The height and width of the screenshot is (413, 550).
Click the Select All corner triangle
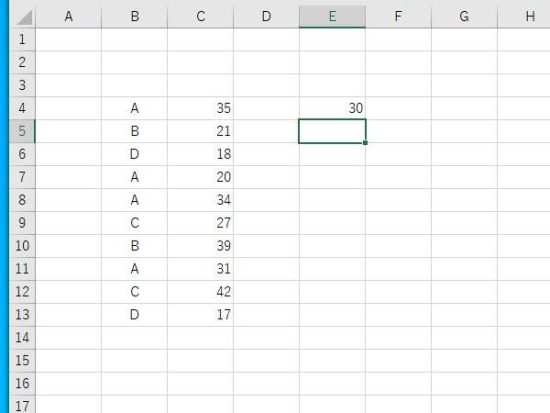click(x=23, y=16)
